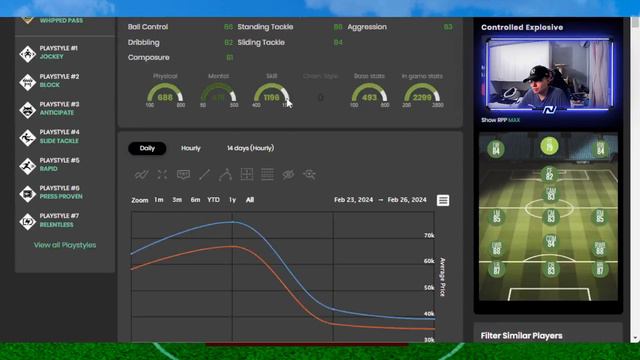Click the Standing Tackle stat row
The height and width of the screenshot is (360, 640).
coord(290,27)
